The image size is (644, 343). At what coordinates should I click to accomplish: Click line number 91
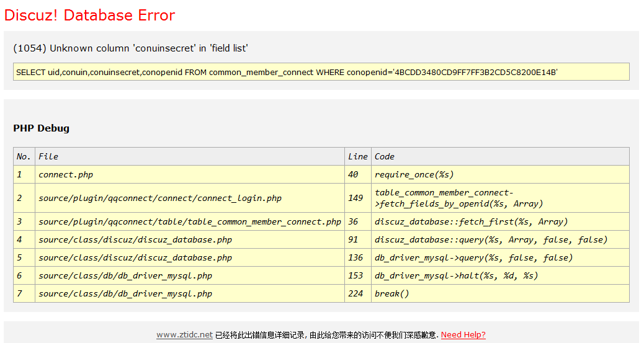(x=358, y=240)
